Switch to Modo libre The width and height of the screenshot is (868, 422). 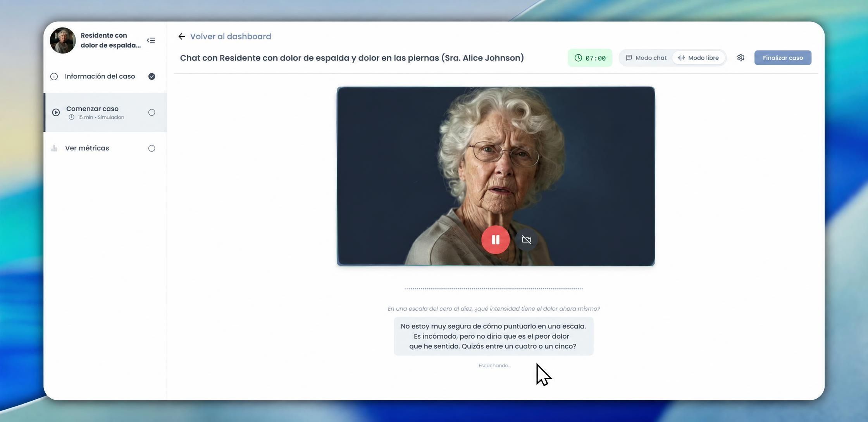698,58
